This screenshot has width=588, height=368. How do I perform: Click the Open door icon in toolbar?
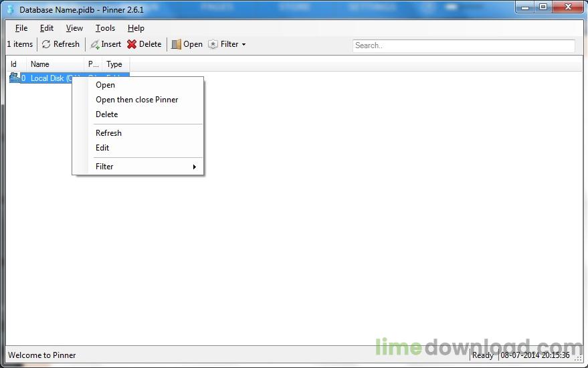click(x=176, y=44)
